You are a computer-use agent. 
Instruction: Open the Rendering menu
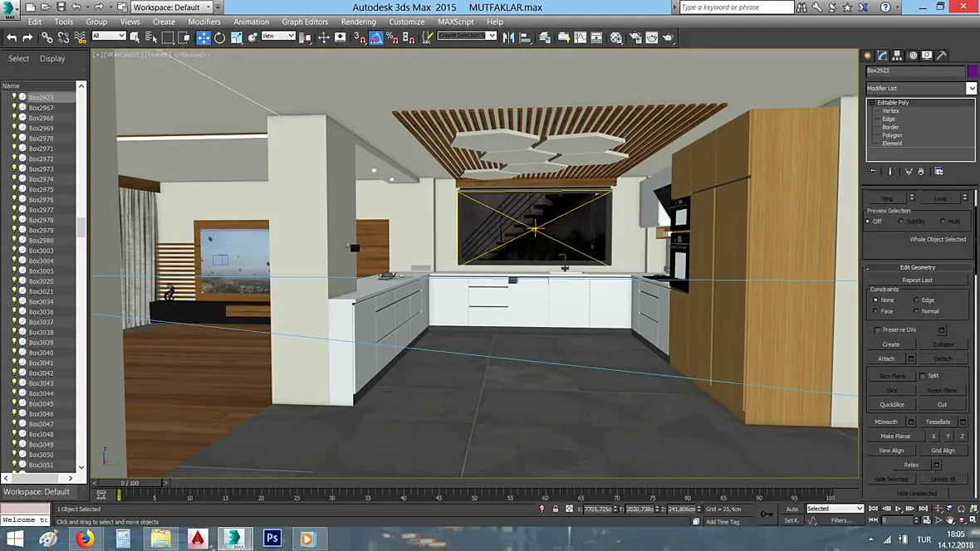[x=358, y=22]
